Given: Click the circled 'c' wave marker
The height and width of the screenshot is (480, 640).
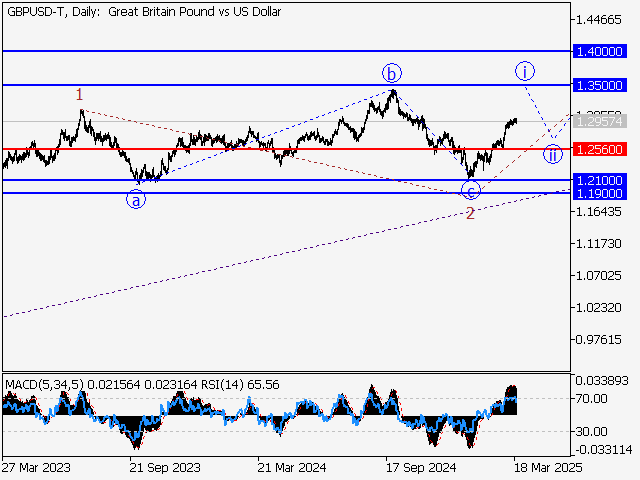Looking at the screenshot, I should [x=472, y=192].
